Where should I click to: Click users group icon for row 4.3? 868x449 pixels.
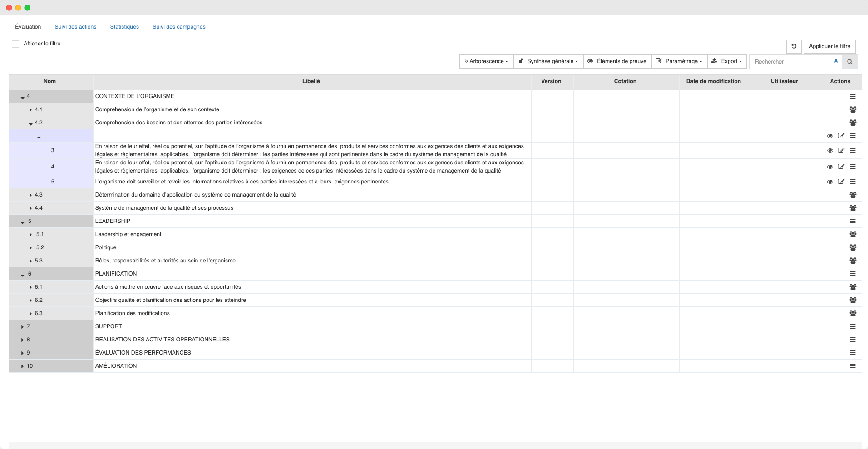coord(853,195)
